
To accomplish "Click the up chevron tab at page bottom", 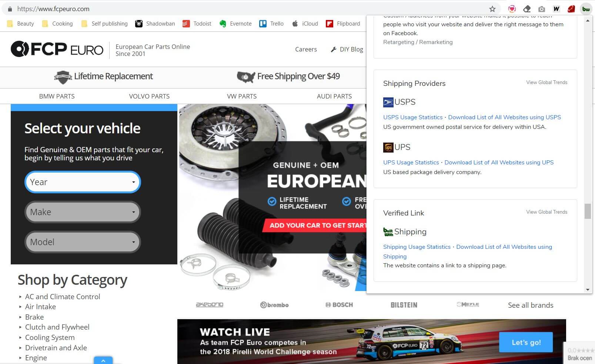I will tap(103, 360).
